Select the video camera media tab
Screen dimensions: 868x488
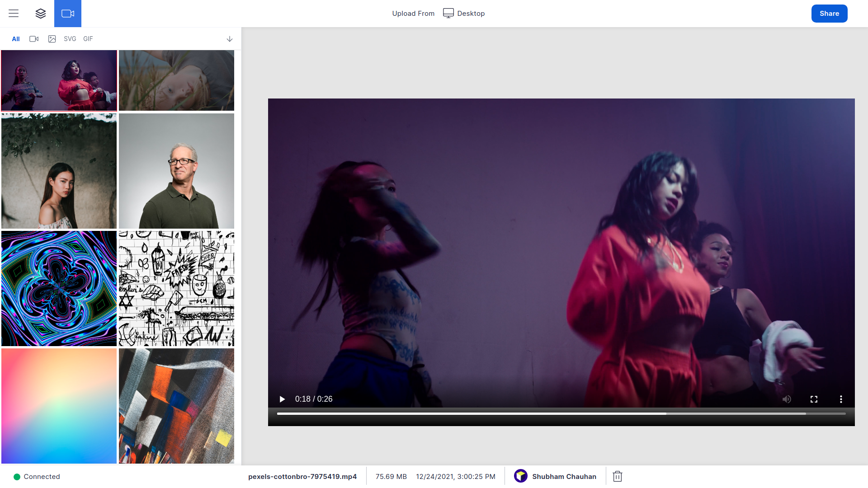coord(68,14)
